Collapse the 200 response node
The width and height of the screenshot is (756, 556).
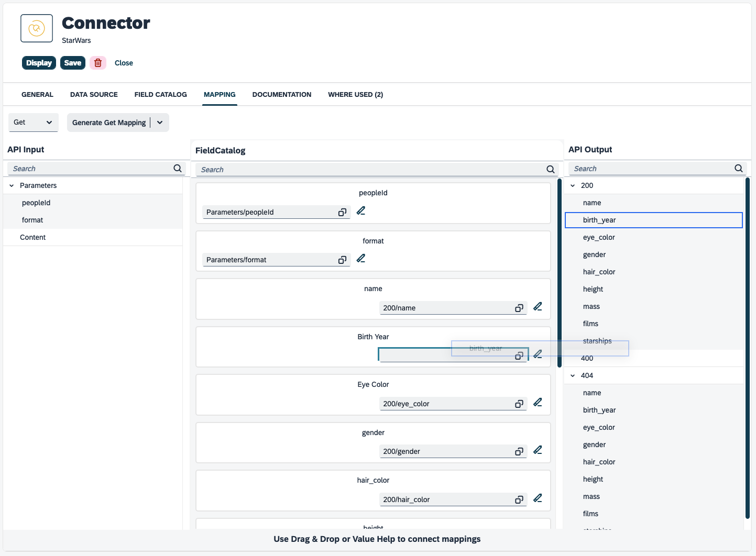pos(573,186)
